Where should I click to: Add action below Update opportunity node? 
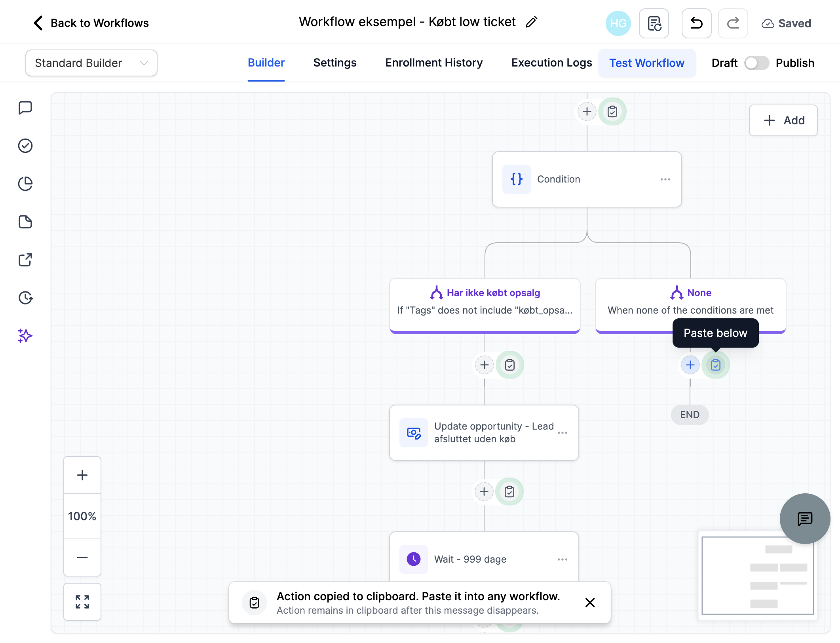[x=484, y=492]
